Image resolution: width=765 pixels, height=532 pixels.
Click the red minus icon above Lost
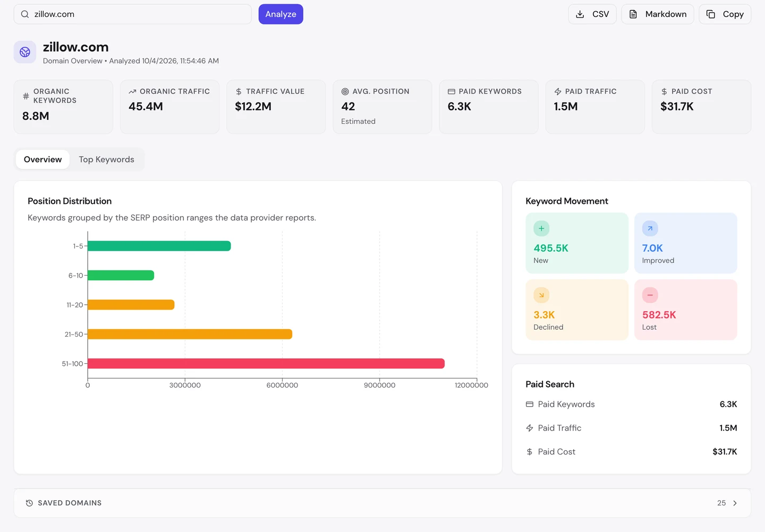coord(650,295)
